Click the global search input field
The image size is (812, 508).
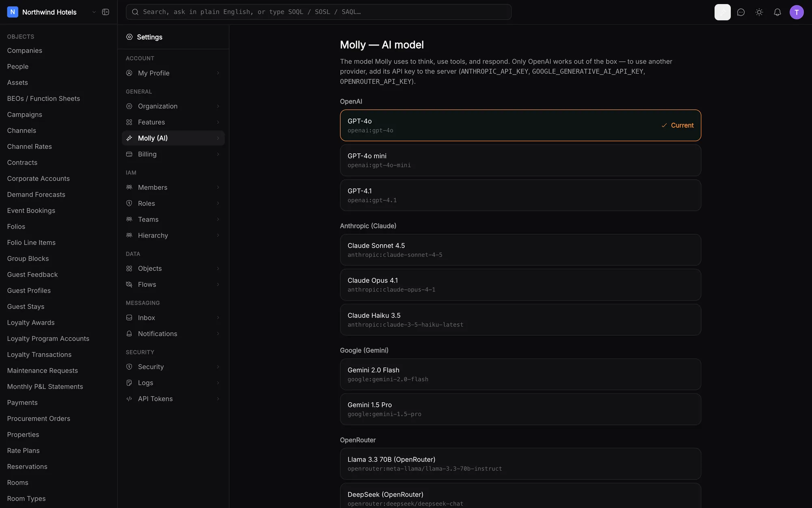point(318,12)
